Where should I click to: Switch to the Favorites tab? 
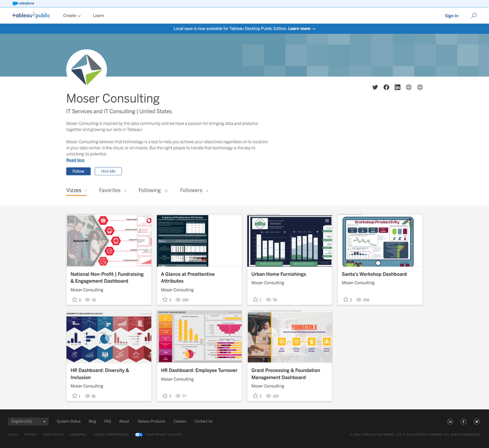click(x=110, y=190)
